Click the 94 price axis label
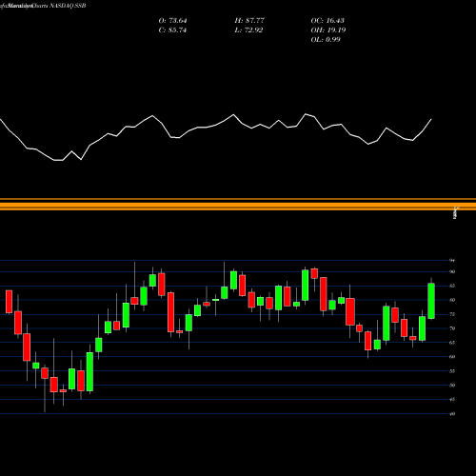476x476 pixels. coord(452,261)
